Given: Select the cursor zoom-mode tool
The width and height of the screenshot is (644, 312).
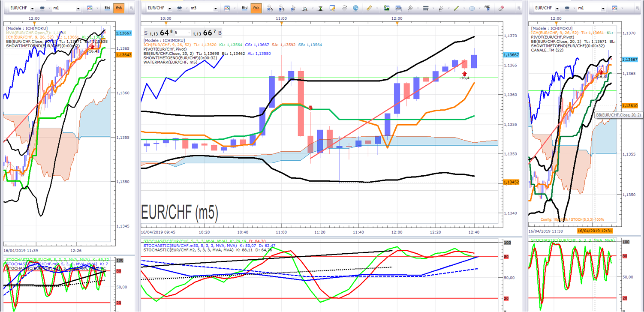Looking at the screenshot, I should point(294,8).
